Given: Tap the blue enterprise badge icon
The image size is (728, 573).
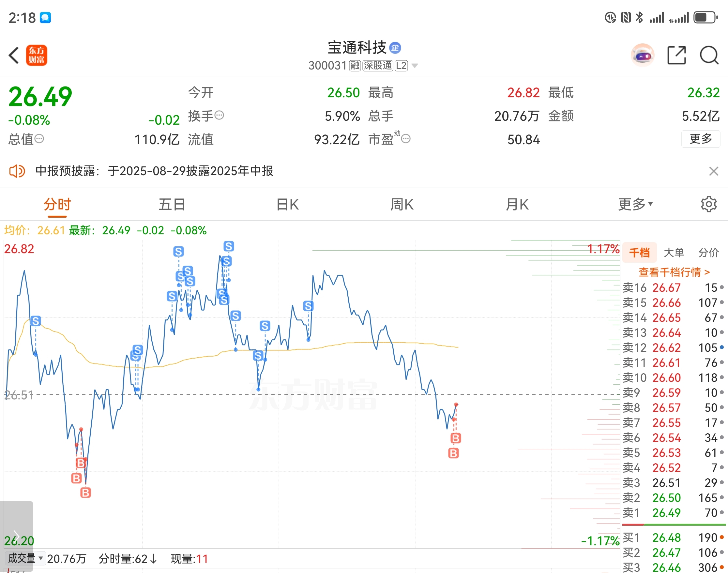Looking at the screenshot, I should coord(395,48).
